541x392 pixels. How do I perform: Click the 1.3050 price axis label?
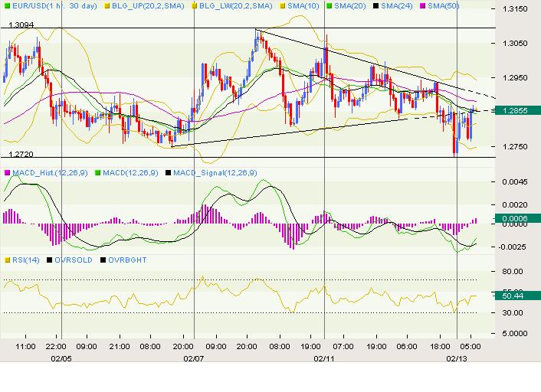pyautogui.click(x=515, y=43)
